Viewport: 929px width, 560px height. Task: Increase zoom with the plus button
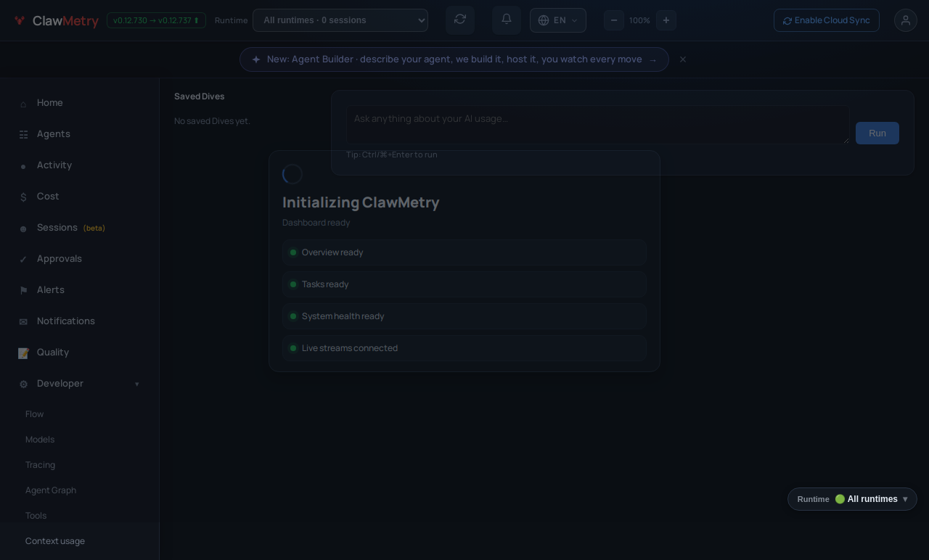point(666,20)
